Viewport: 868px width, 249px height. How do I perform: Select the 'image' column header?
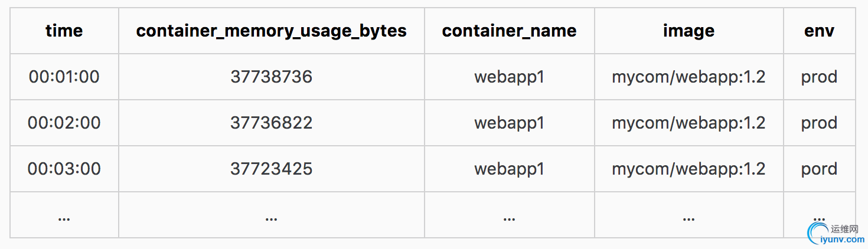(688, 31)
